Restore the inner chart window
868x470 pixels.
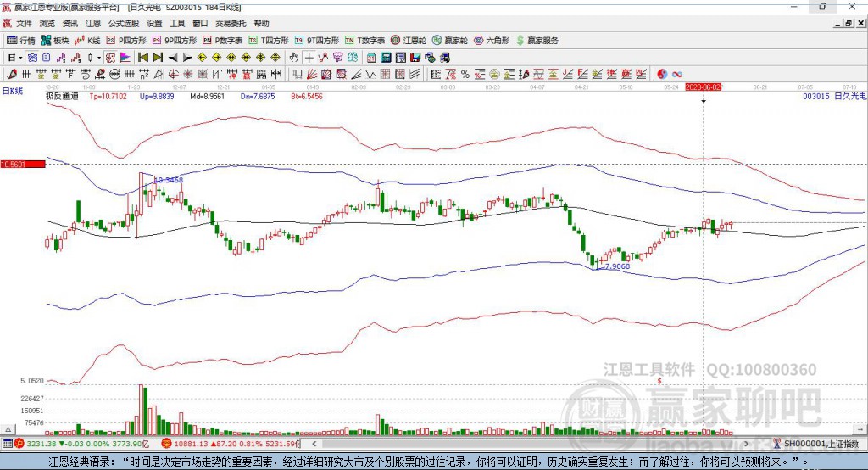[849, 23]
